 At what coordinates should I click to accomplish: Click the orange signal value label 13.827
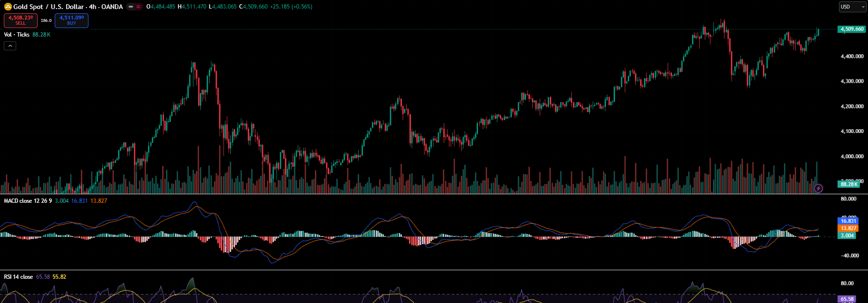click(x=848, y=228)
